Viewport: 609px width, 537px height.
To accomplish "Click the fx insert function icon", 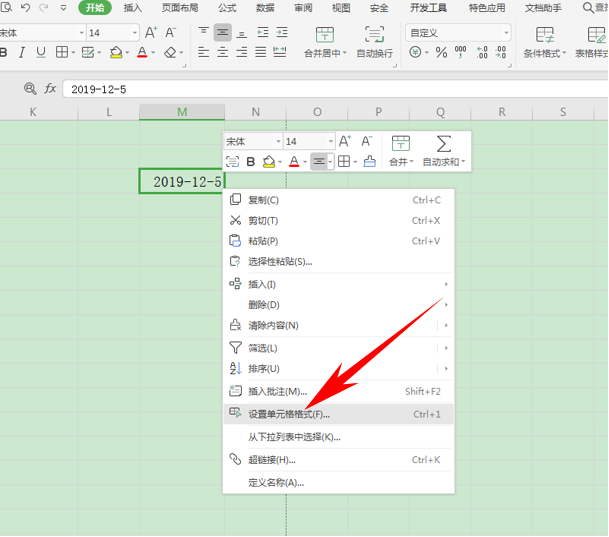I will [50, 89].
